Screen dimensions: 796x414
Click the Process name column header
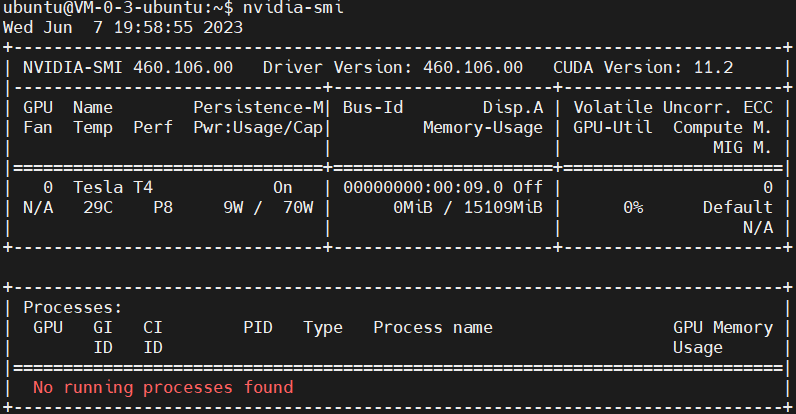(x=433, y=327)
